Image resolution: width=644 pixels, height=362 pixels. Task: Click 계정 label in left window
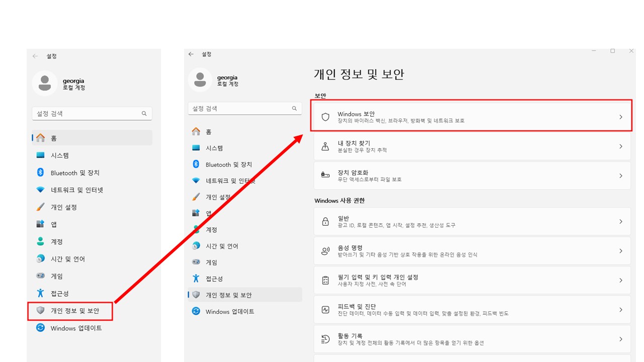(x=57, y=242)
